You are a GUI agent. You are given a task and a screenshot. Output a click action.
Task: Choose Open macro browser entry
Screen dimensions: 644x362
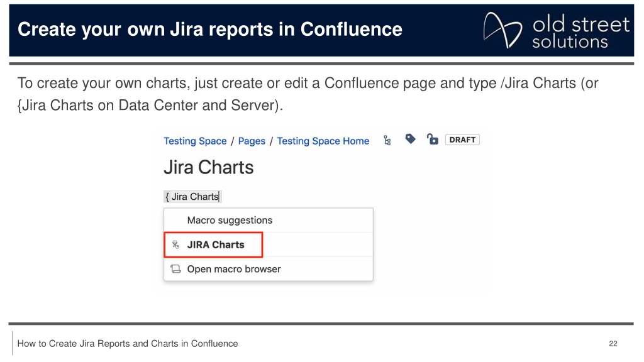pos(268,269)
